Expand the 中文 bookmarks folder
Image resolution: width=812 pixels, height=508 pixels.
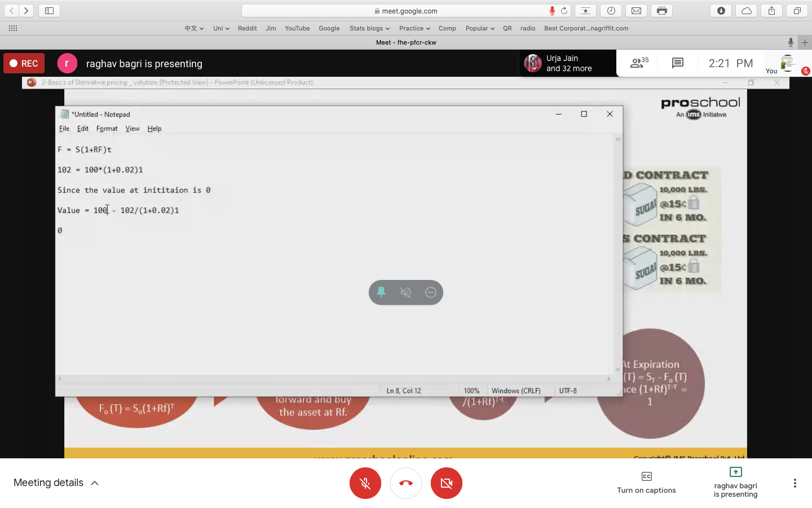point(194,28)
